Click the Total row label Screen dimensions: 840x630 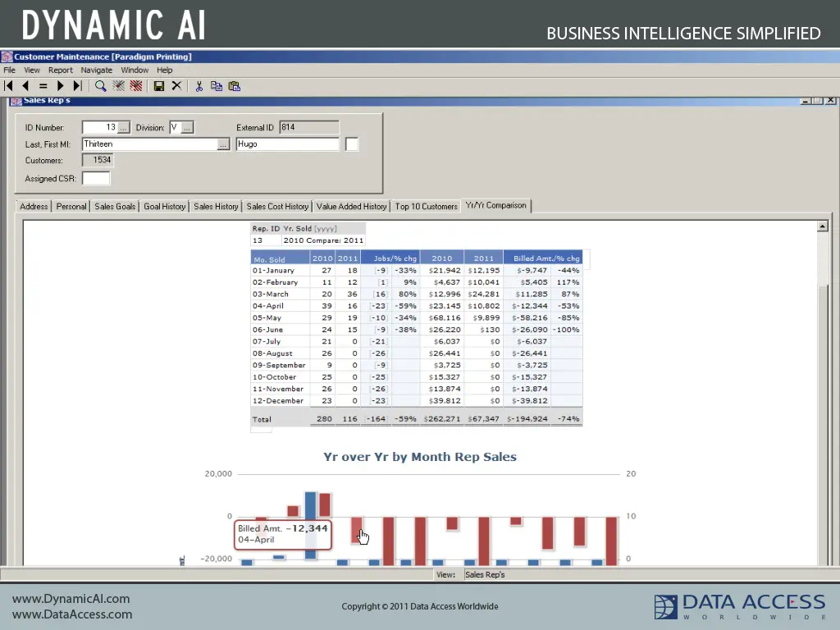262,419
